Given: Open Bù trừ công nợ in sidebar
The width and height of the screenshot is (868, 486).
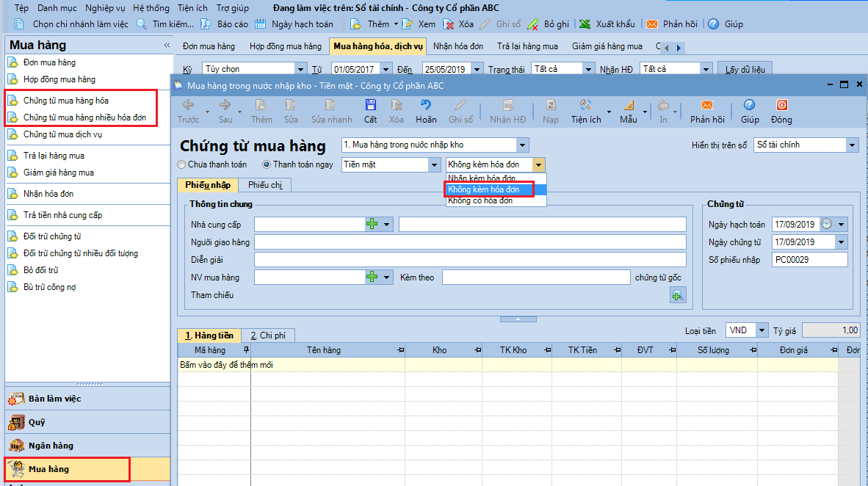Looking at the screenshot, I should (x=49, y=287).
